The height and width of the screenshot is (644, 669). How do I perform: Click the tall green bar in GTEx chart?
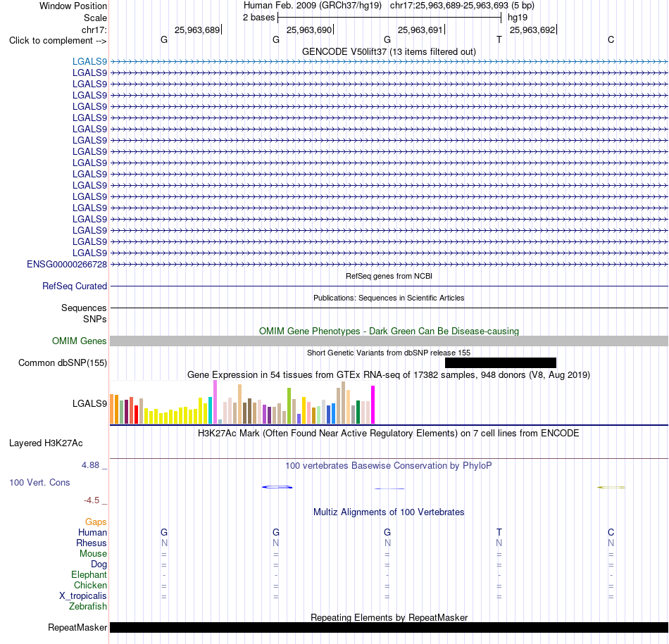[x=289, y=405]
